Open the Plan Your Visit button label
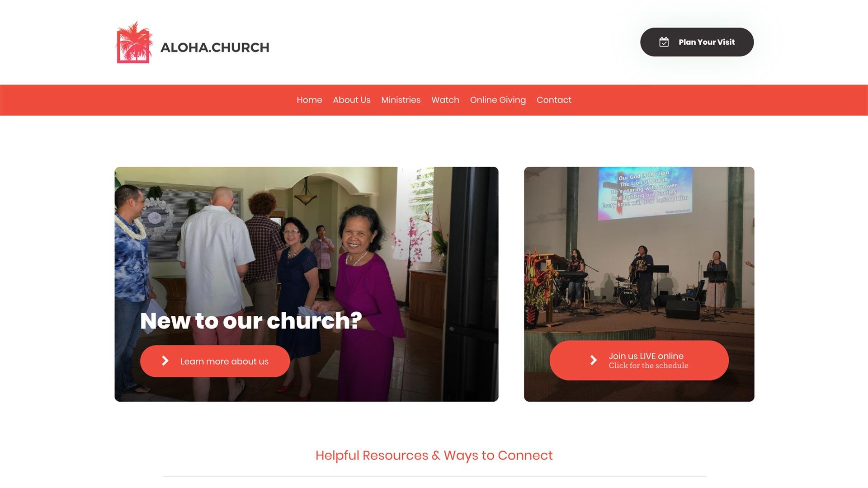Image resolution: width=868 pixels, height=488 pixels. click(x=707, y=42)
